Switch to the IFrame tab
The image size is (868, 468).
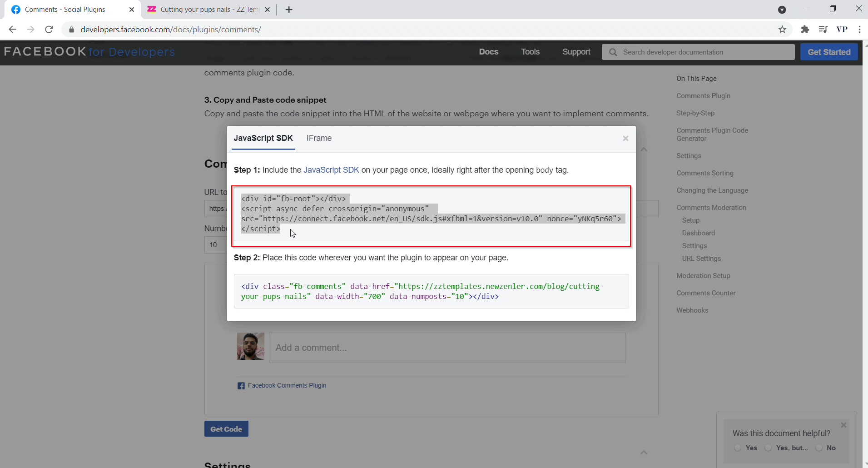(x=319, y=138)
